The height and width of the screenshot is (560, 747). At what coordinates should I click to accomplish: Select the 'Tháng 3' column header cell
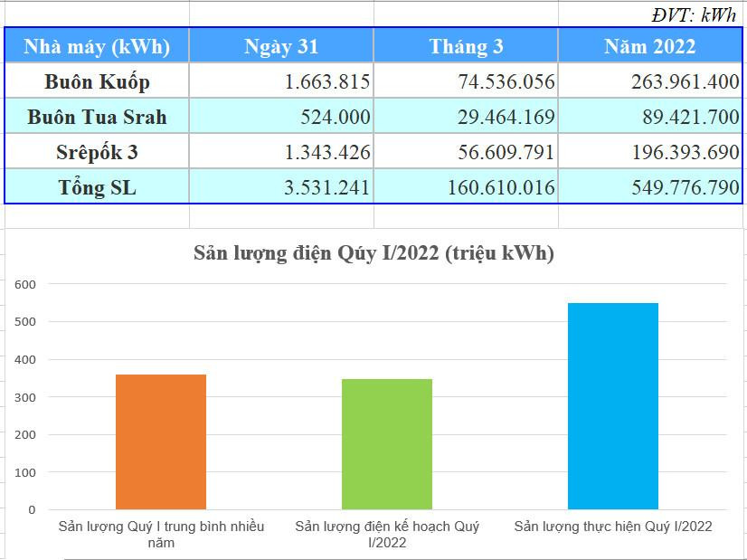click(x=466, y=46)
